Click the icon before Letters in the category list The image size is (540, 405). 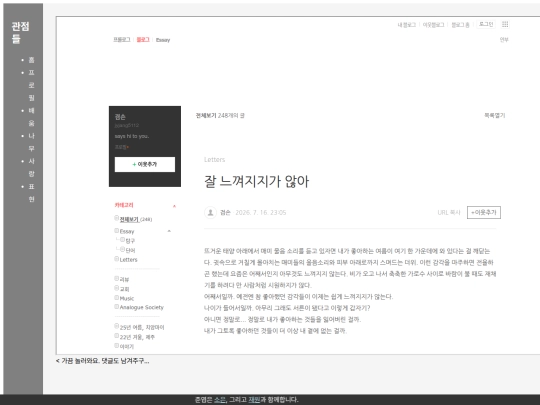tap(116, 259)
